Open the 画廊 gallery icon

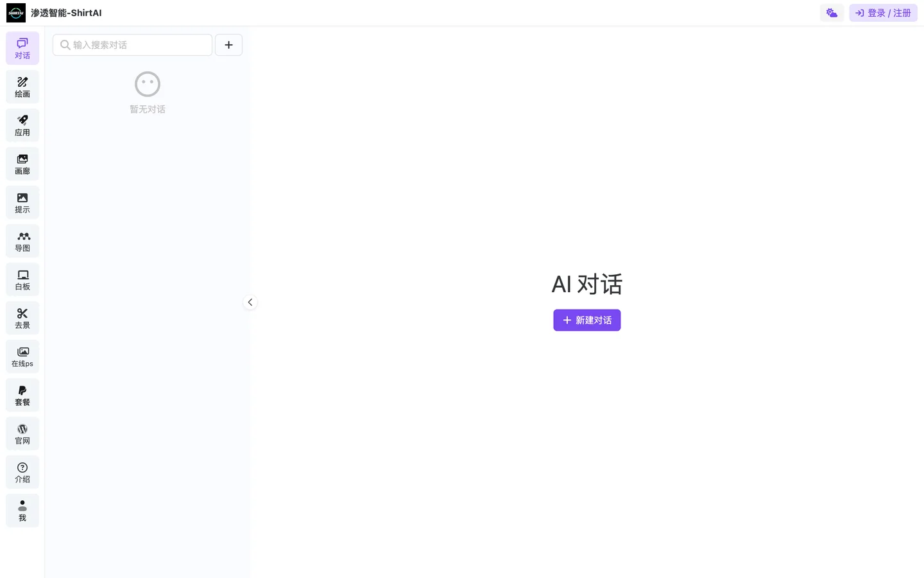coord(22,164)
